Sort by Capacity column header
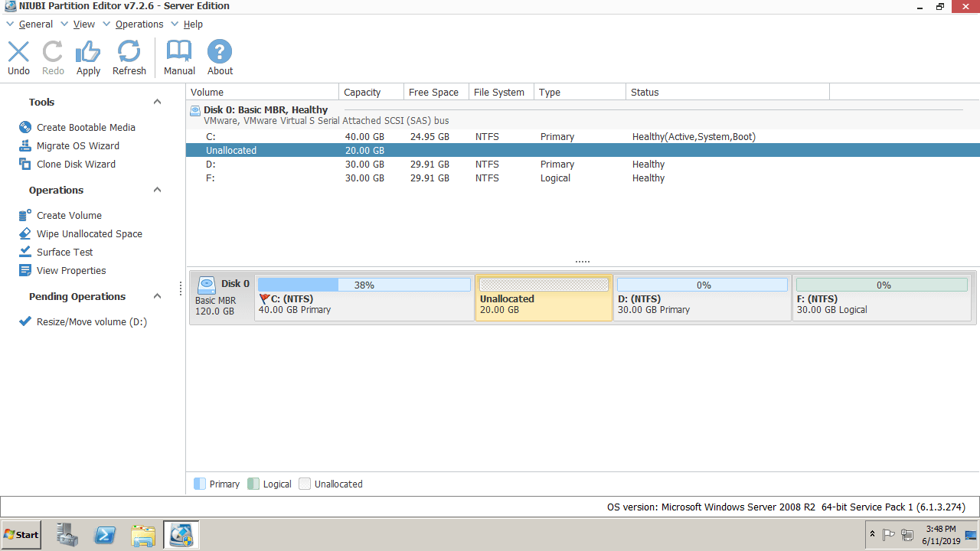Image resolution: width=980 pixels, height=551 pixels. pyautogui.click(x=362, y=93)
